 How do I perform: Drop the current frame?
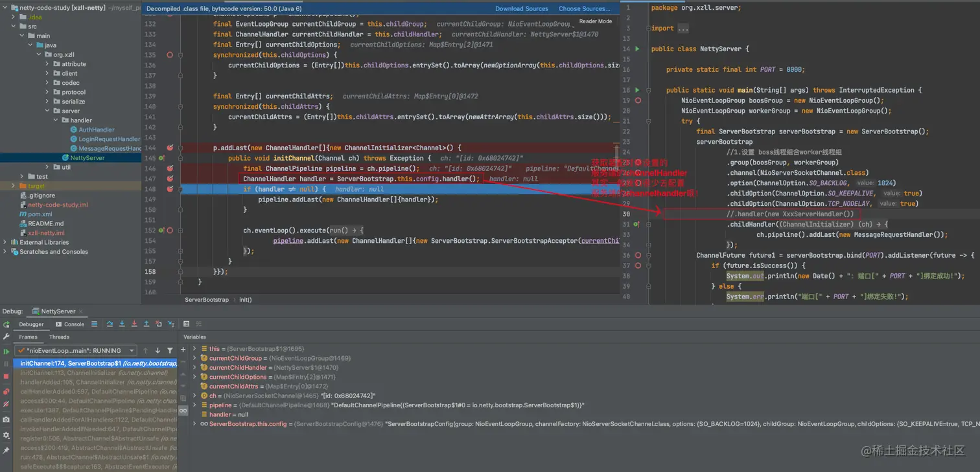click(x=159, y=324)
